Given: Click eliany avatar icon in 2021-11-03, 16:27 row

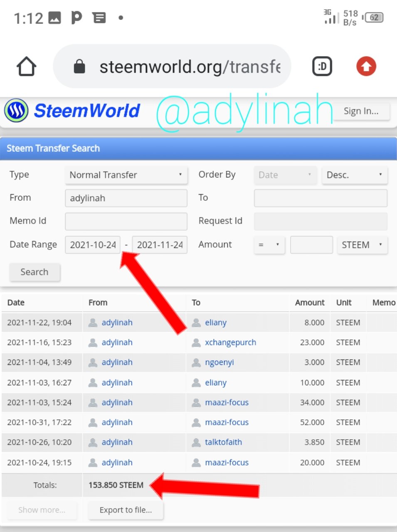Looking at the screenshot, I should pos(196,383).
